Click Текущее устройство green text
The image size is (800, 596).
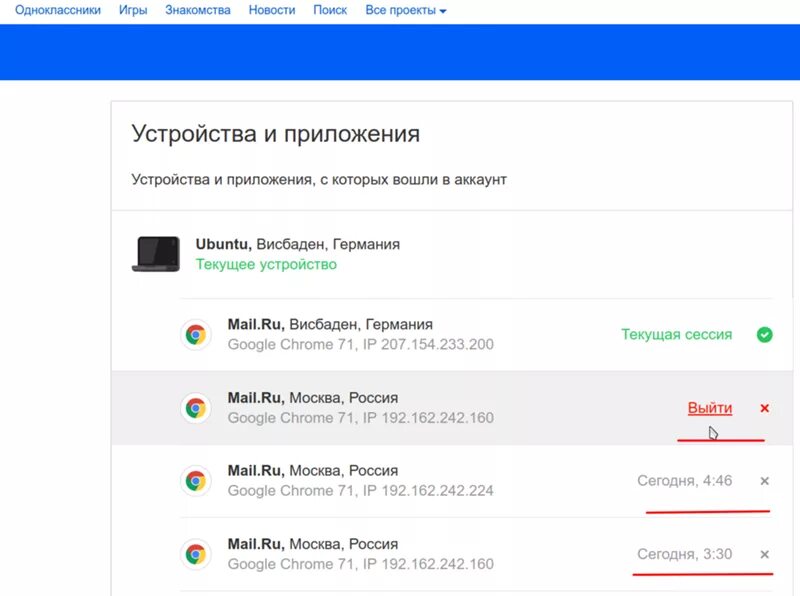[266, 264]
